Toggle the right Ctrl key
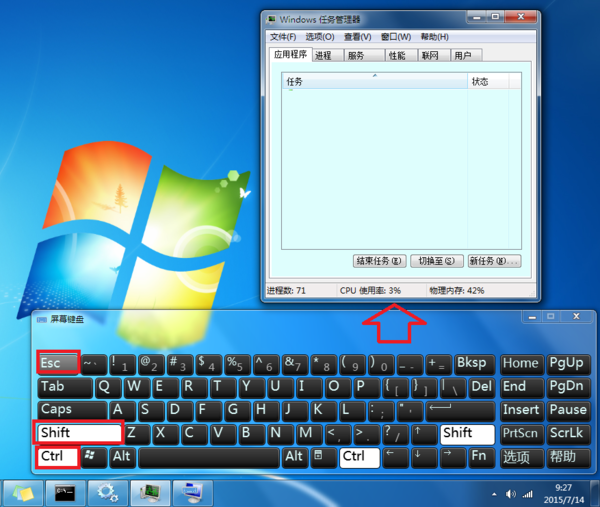 pos(359,457)
